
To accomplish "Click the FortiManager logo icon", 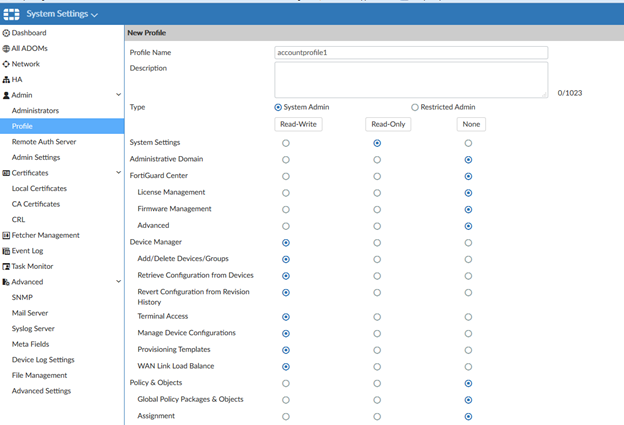I will tap(11, 13).
